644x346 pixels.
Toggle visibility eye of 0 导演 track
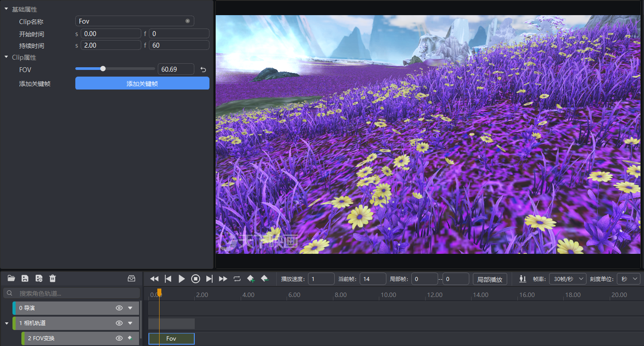(x=119, y=308)
